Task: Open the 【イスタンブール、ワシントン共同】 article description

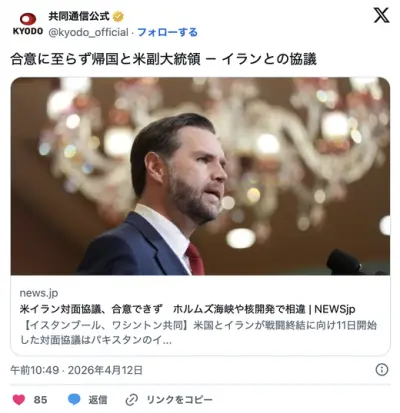Action: pyautogui.click(x=198, y=332)
